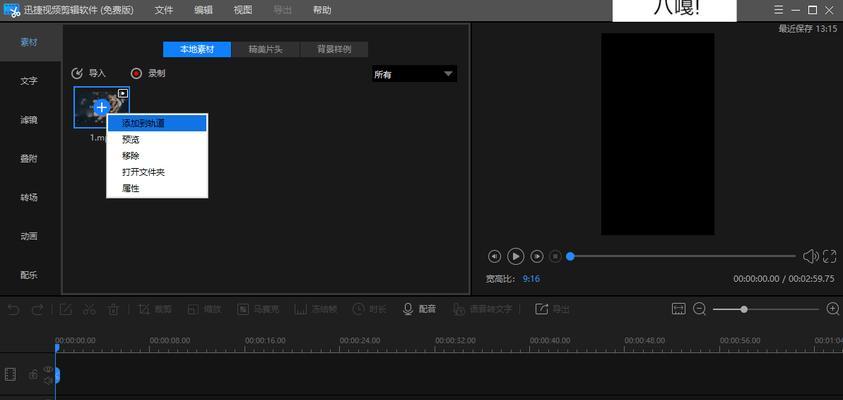This screenshot has width=843, height=400.
Task: Click the timeline ruler at 00:00:40.00
Action: [x=549, y=341]
